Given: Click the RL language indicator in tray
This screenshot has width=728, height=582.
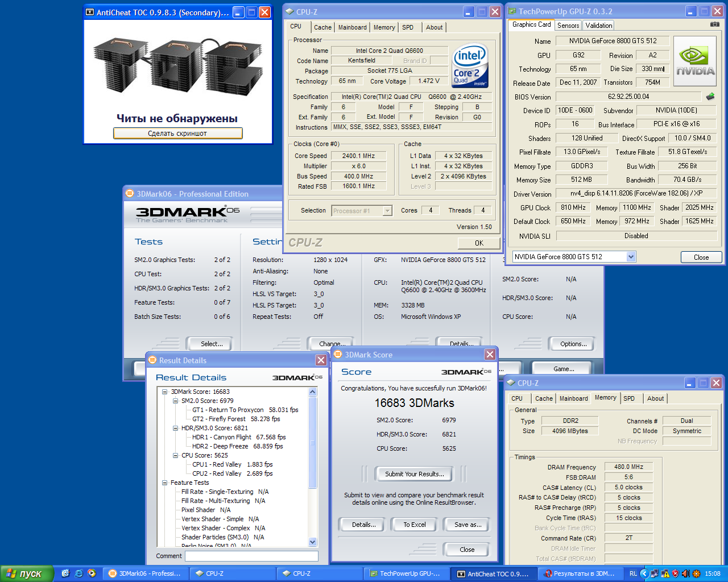Looking at the screenshot, I should tap(633, 573).
